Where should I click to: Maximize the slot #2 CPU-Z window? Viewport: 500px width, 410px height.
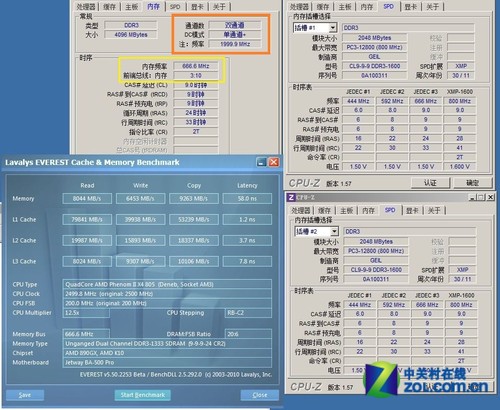pos(480,197)
